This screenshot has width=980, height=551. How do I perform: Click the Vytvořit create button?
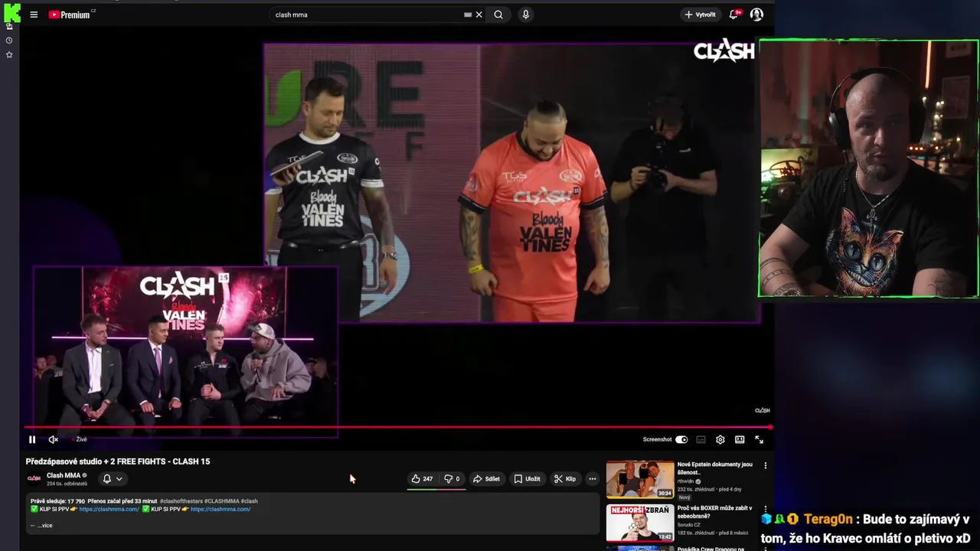tap(701, 15)
